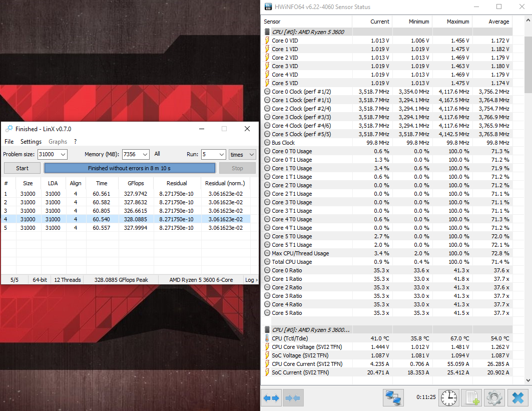Click the expand columns blue arrows icon
The image size is (532, 411).
coord(271,398)
